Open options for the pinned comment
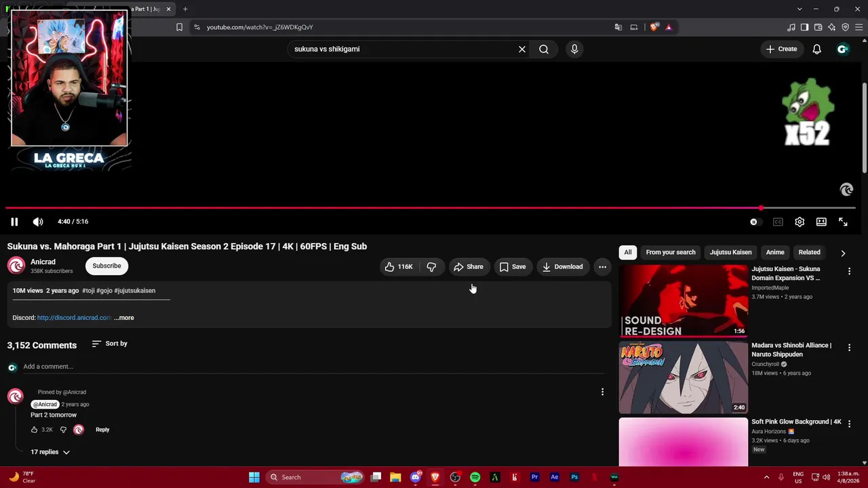This screenshot has height=488, width=868. tap(602, 392)
